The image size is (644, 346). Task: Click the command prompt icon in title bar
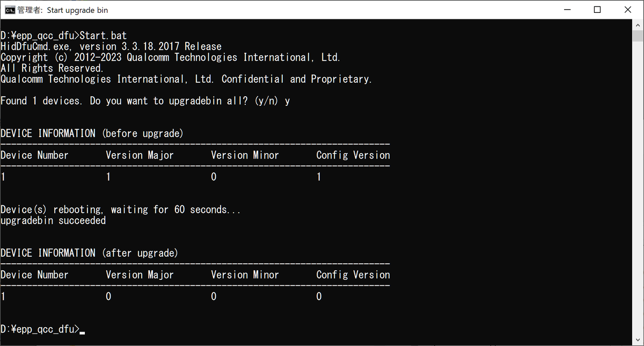[x=10, y=10]
